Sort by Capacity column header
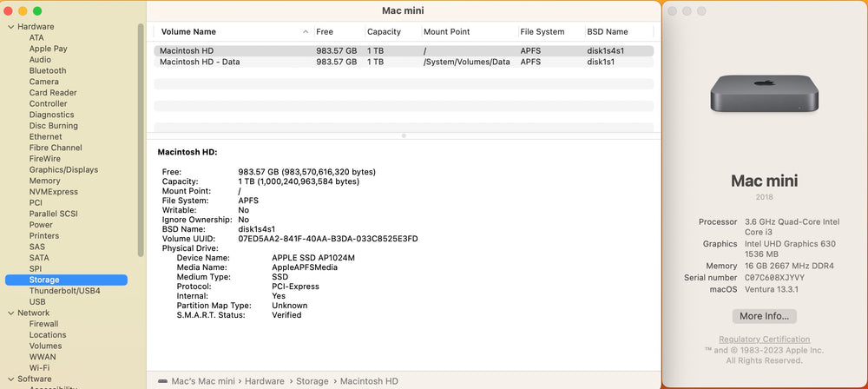Viewport: 868px width, 389px height. 385,31
